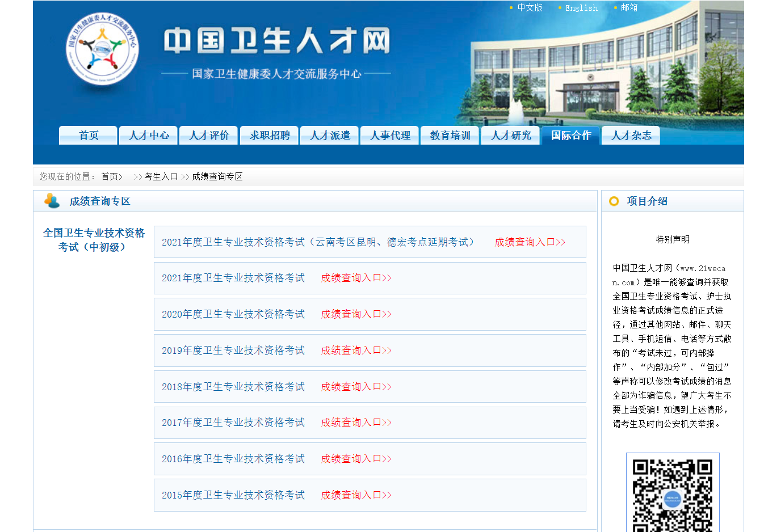Open the 人才派遣 tab
The image size is (764, 532).
coord(329,135)
